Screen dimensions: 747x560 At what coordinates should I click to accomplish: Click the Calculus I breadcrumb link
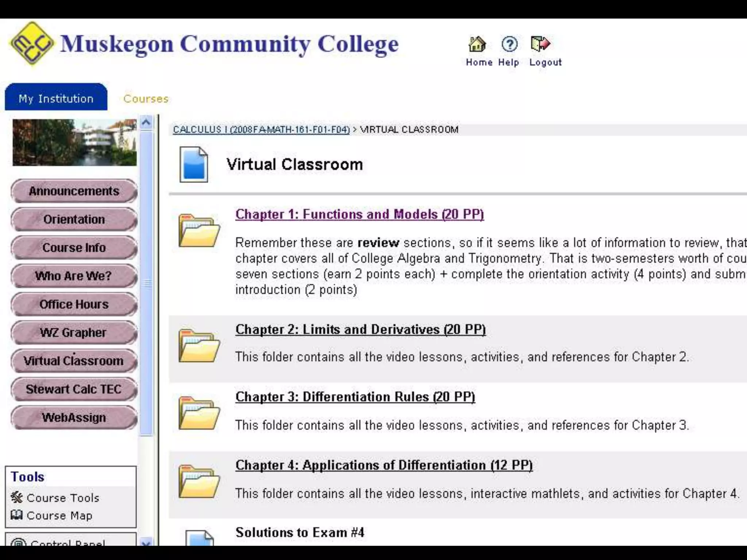pos(261,129)
